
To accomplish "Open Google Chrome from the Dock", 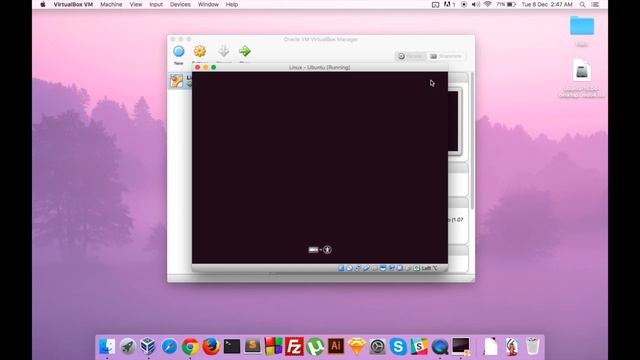I will [190, 347].
